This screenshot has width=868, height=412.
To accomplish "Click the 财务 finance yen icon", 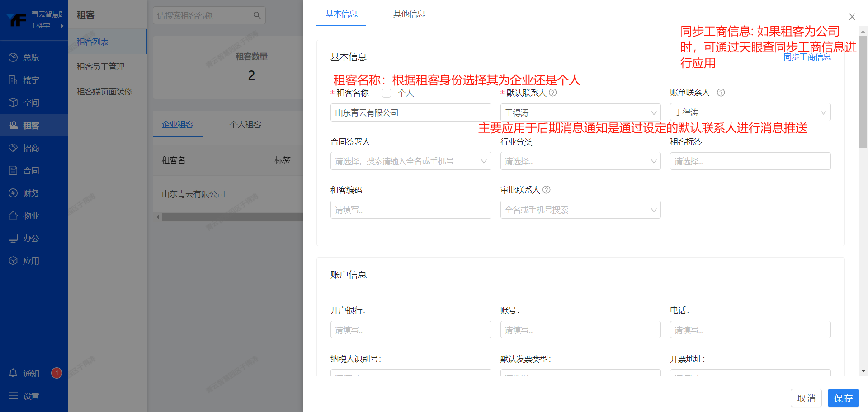I will pyautogui.click(x=13, y=193).
